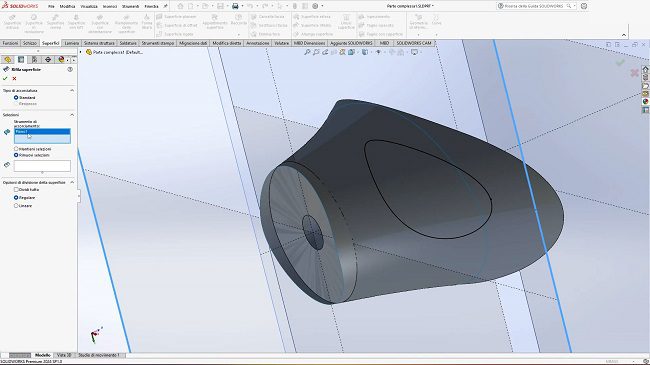Open the FeatureManager design tree tab icon
This screenshot has width=650, height=365.
coord(7,60)
